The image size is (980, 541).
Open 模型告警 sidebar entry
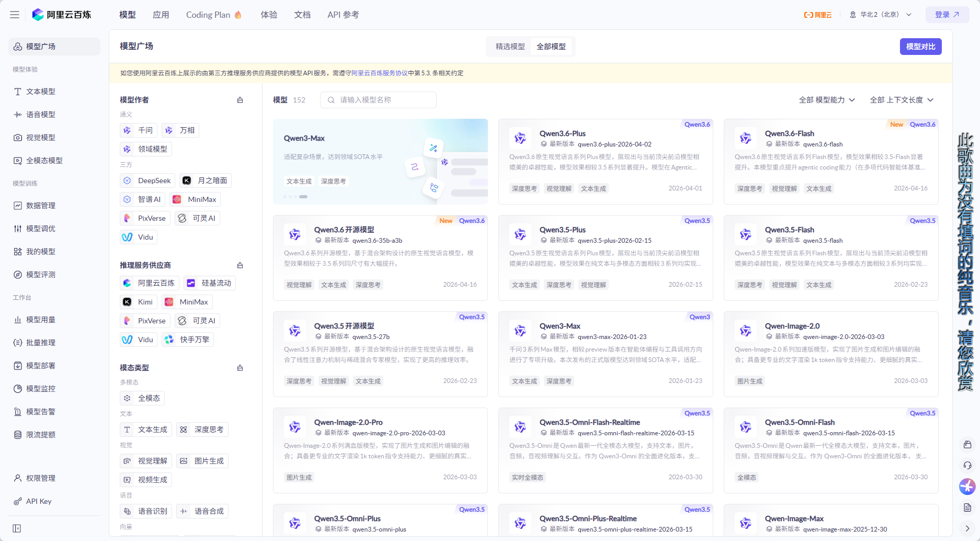point(54,412)
